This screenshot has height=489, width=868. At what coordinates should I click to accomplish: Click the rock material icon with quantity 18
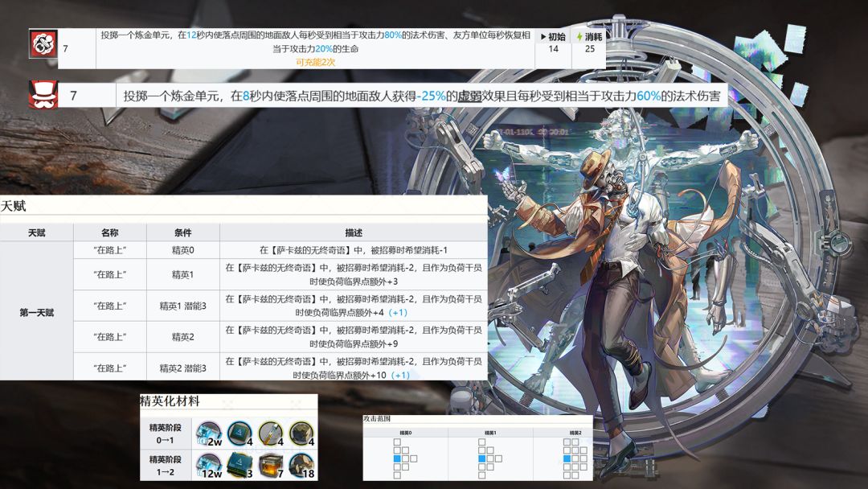302,465
